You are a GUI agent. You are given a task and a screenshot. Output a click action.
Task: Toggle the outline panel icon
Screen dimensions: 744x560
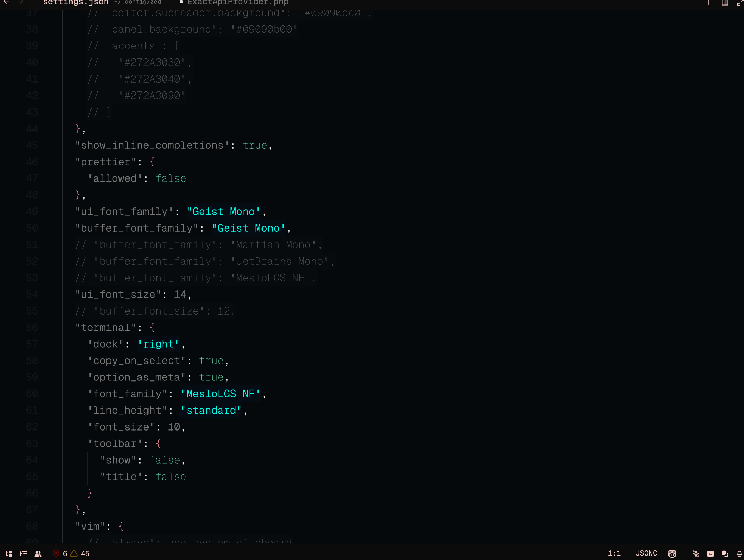tap(23, 553)
